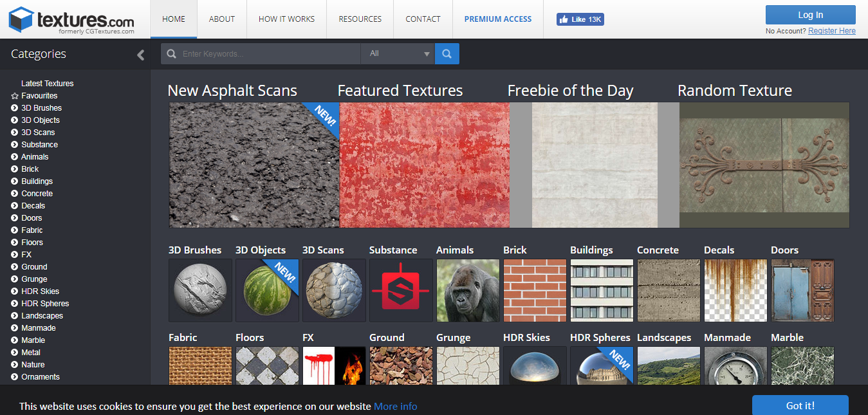Open the Featured Textures red image

[x=424, y=165]
